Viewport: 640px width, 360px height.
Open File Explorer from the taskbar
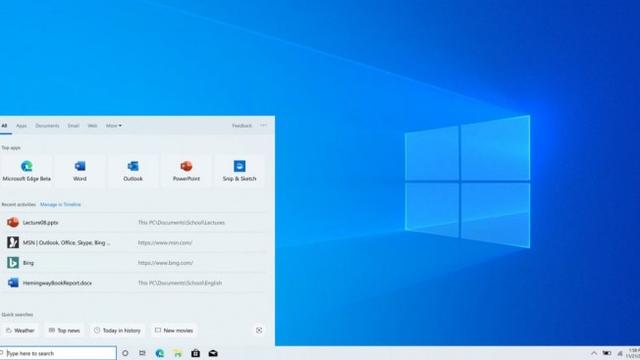178,353
